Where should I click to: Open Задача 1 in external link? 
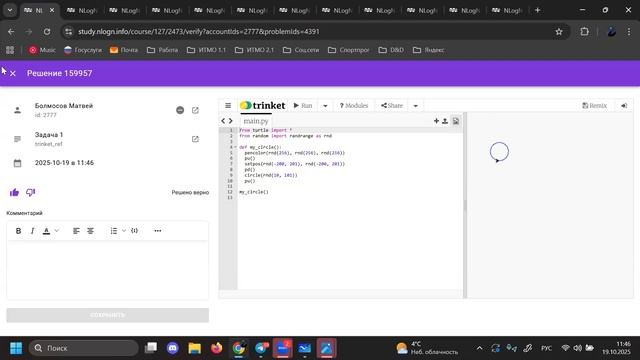pos(196,139)
